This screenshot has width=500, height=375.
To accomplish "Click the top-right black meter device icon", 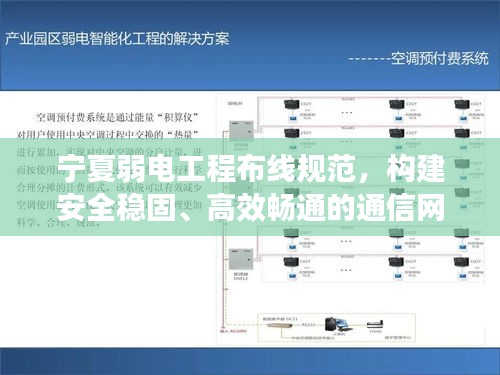I will 462,104.
